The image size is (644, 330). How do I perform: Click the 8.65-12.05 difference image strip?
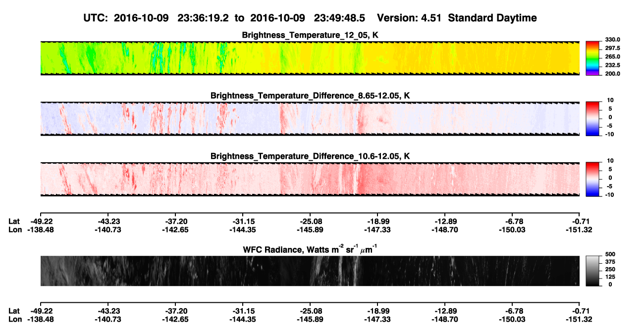(310, 119)
